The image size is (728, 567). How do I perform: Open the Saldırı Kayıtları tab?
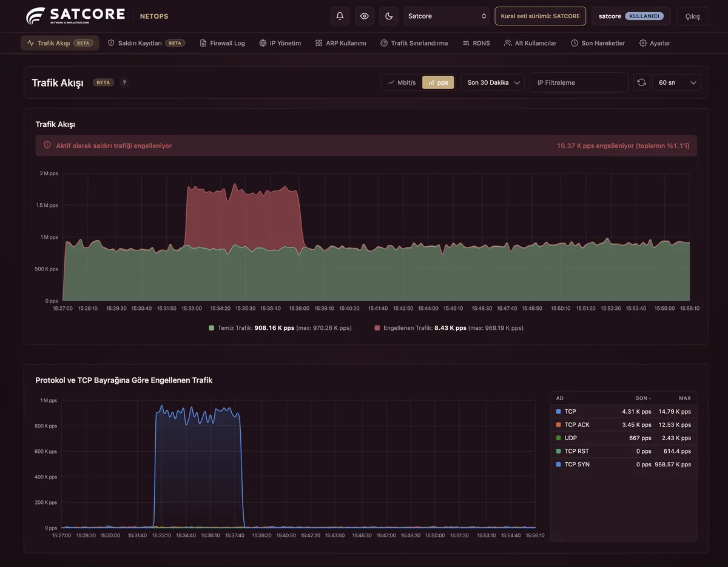point(146,43)
